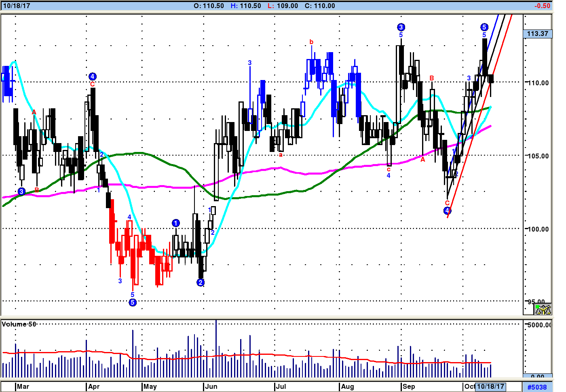Click the 105.00 price axis label

pyautogui.click(x=539, y=156)
